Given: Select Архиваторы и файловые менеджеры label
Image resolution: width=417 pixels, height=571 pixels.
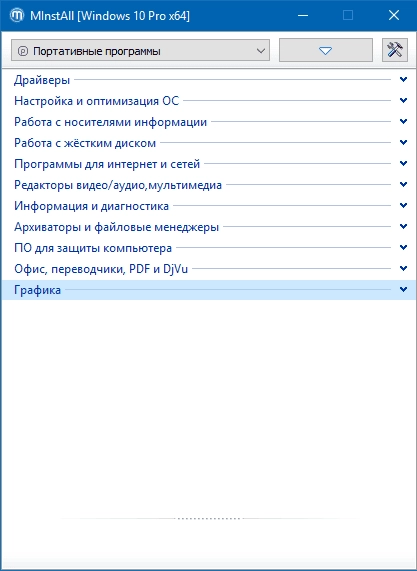Looking at the screenshot, I should [x=117, y=227].
